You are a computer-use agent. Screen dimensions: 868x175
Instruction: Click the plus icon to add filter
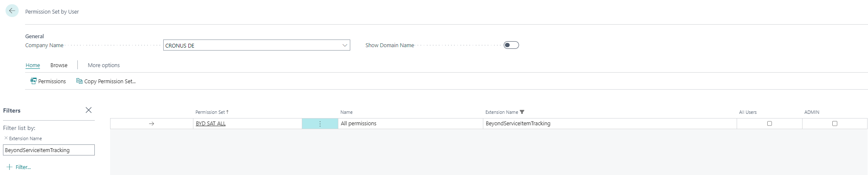9,167
